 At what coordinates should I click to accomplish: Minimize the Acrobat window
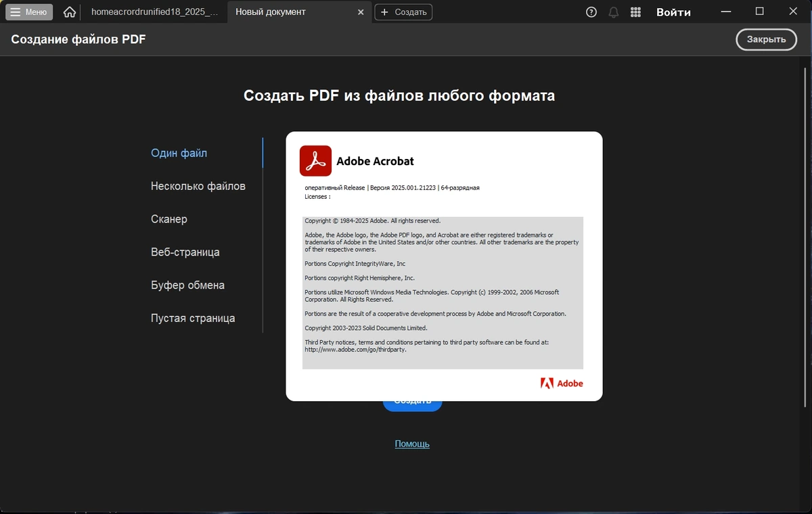coord(726,11)
